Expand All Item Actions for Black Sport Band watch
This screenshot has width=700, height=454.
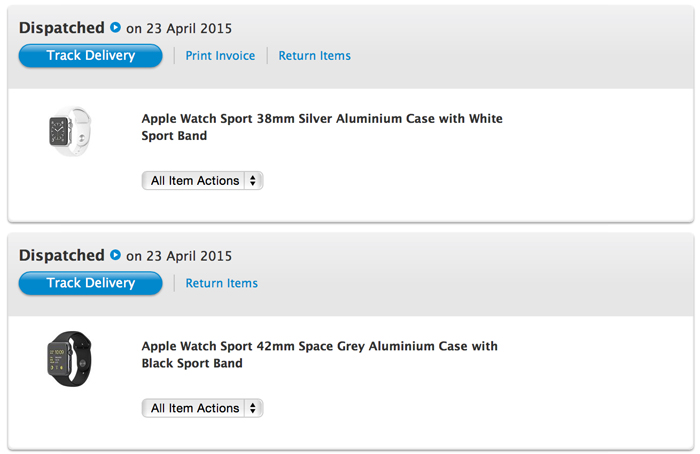pos(202,408)
